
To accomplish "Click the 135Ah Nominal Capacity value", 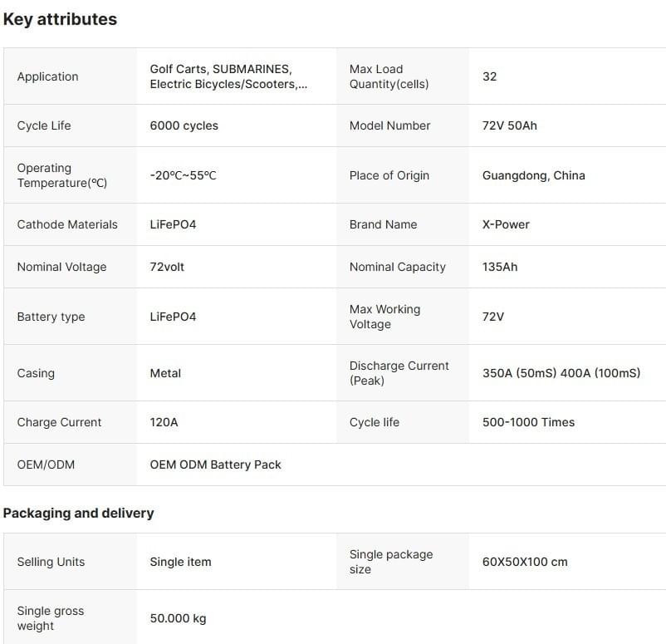I will coord(499,267).
